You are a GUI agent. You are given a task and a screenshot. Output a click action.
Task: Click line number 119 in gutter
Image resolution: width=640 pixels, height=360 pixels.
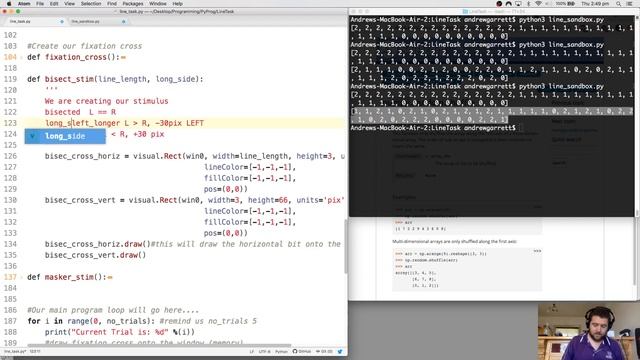point(10,79)
